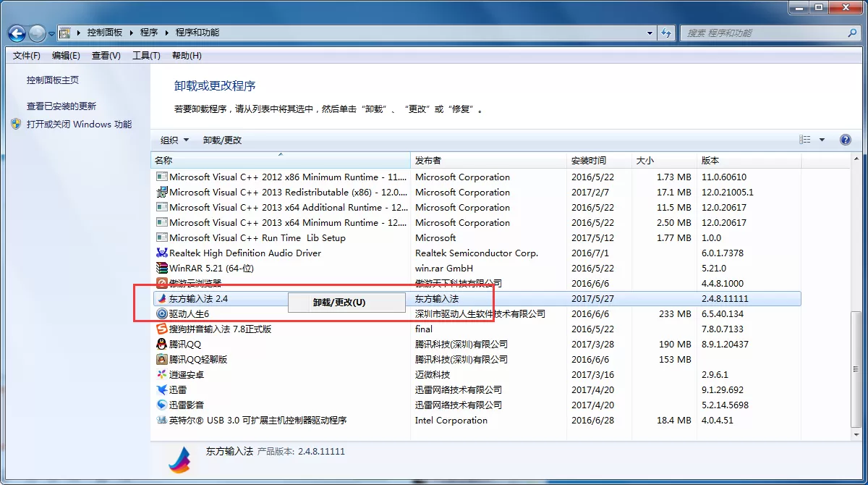The width and height of the screenshot is (868, 485).
Task: Click the 程序 breadcrumb
Action: coord(149,33)
